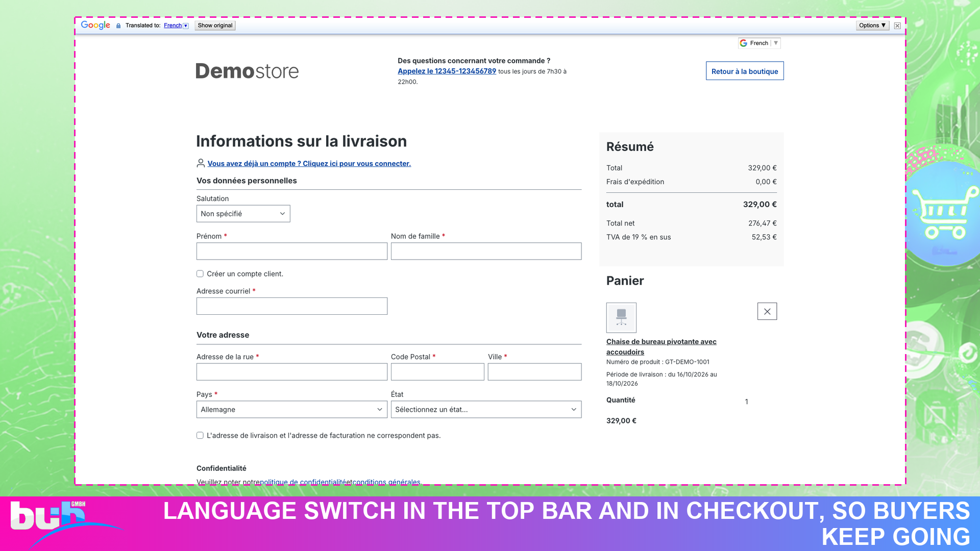980x551 pixels.
Task: Open the Translated to French dropdown
Action: [x=176, y=26]
